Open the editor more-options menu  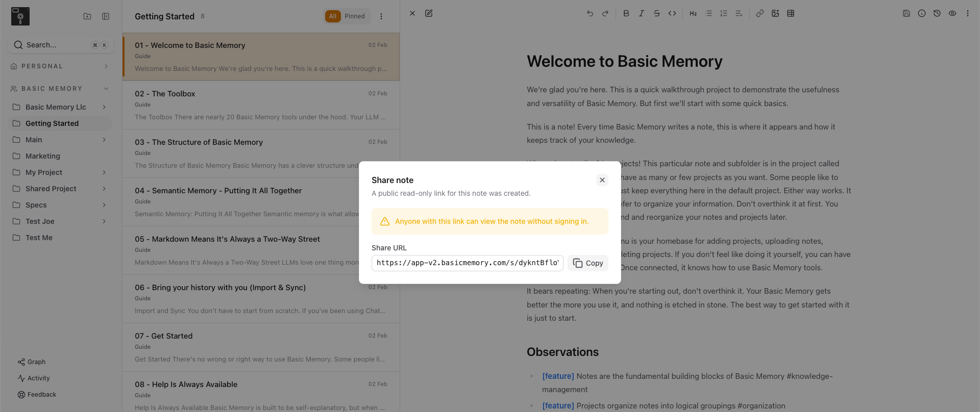click(x=968, y=14)
